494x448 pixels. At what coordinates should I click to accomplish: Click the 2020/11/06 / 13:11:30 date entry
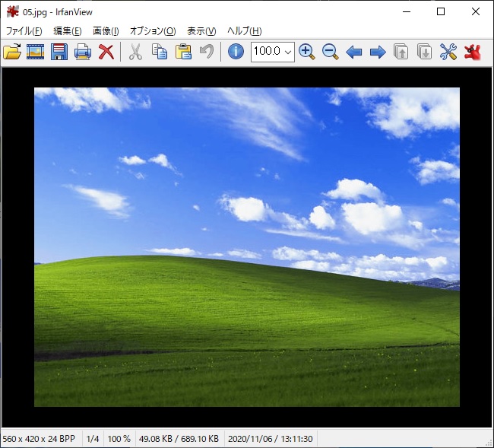(x=271, y=439)
